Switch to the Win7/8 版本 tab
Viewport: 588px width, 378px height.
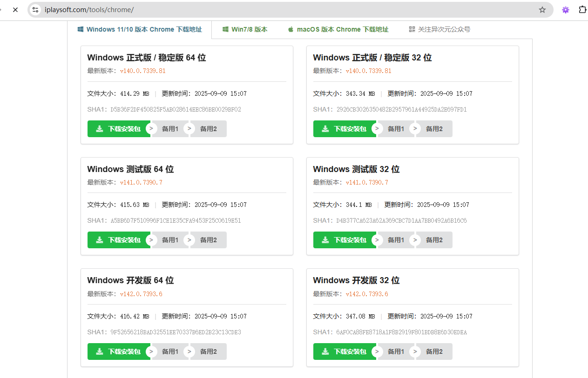[245, 29]
